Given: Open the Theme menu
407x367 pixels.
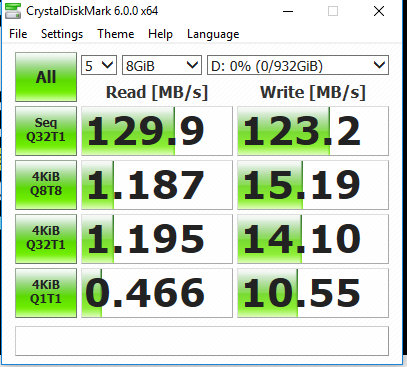Looking at the screenshot, I should [x=116, y=34].
